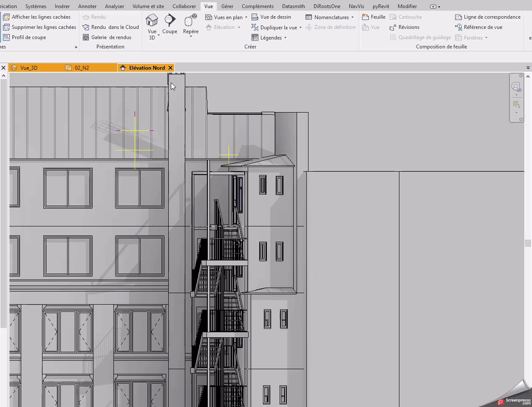This screenshot has width=532, height=407.
Task: Switch to the Vue_3D view tab
Action: click(x=36, y=68)
